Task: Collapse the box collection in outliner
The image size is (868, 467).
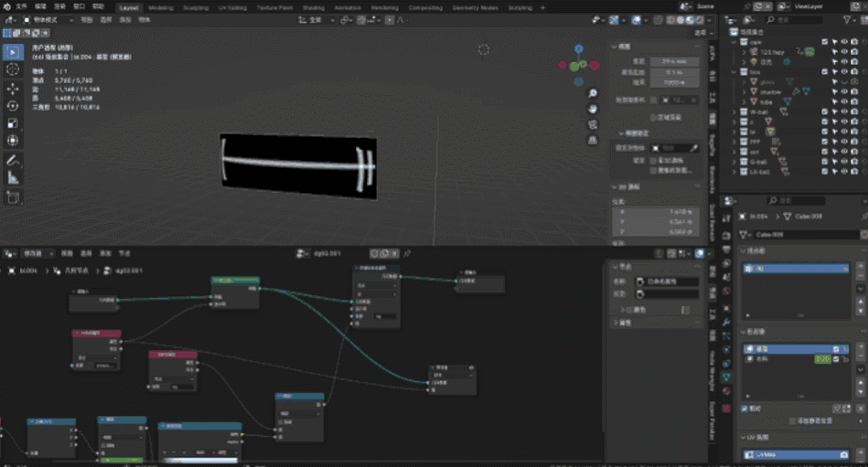Action: click(x=734, y=72)
